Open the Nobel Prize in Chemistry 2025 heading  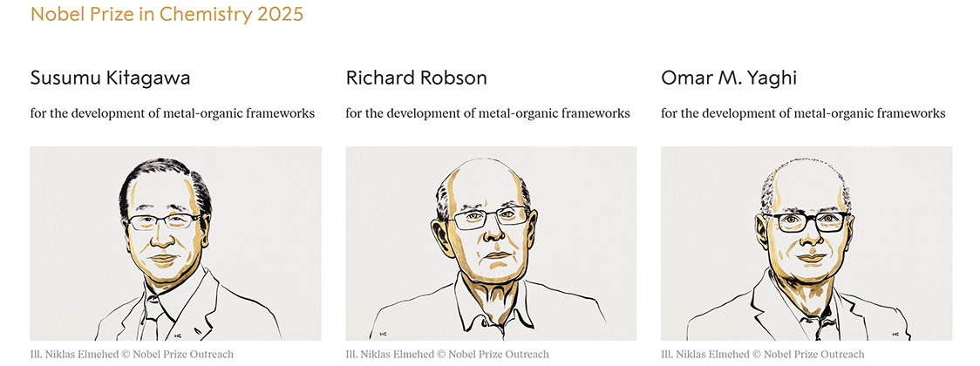click(167, 14)
